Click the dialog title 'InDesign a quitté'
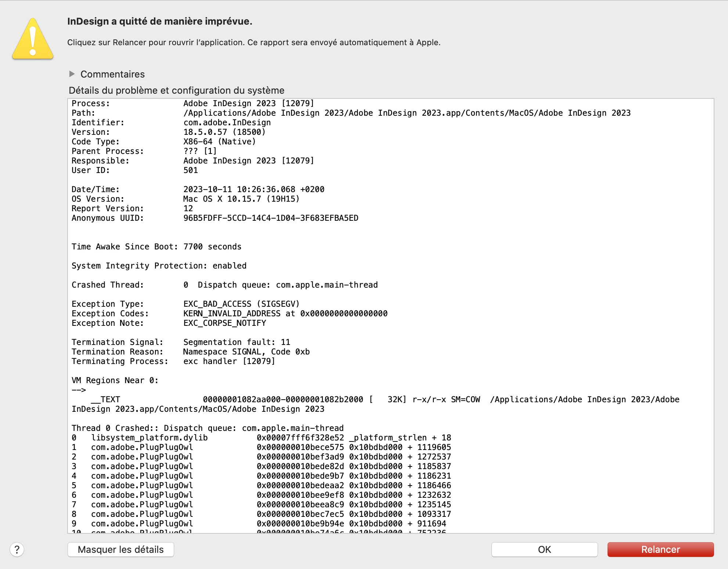Viewport: 728px width, 569px height. pyautogui.click(x=159, y=21)
